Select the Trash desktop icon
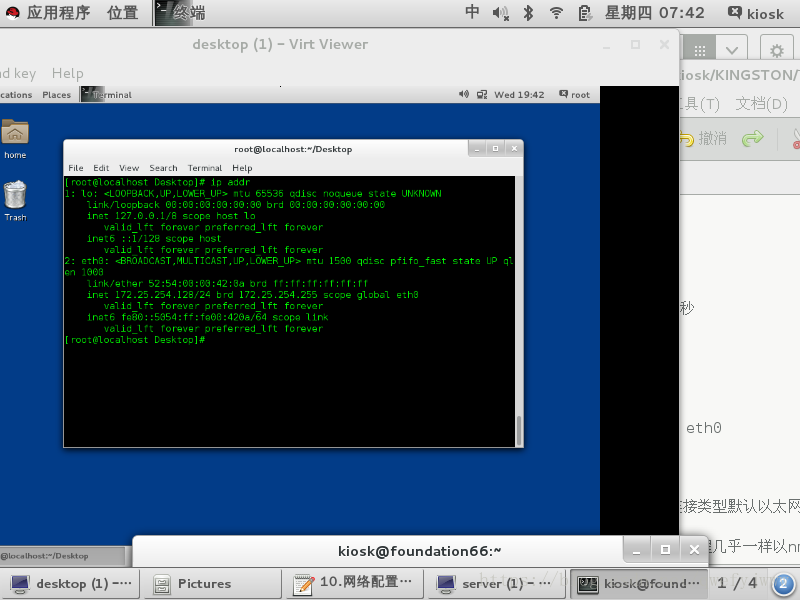The height and width of the screenshot is (600, 800). [15, 201]
